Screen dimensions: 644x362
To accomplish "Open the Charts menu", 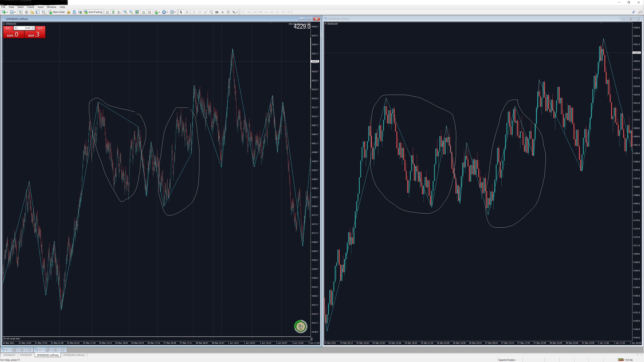I will coord(30,7).
